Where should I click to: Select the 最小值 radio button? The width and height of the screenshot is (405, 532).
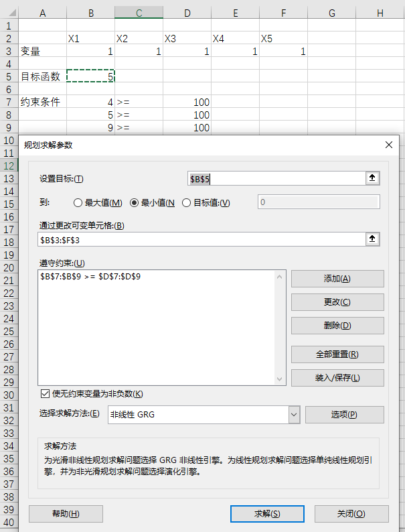pyautogui.click(x=134, y=203)
